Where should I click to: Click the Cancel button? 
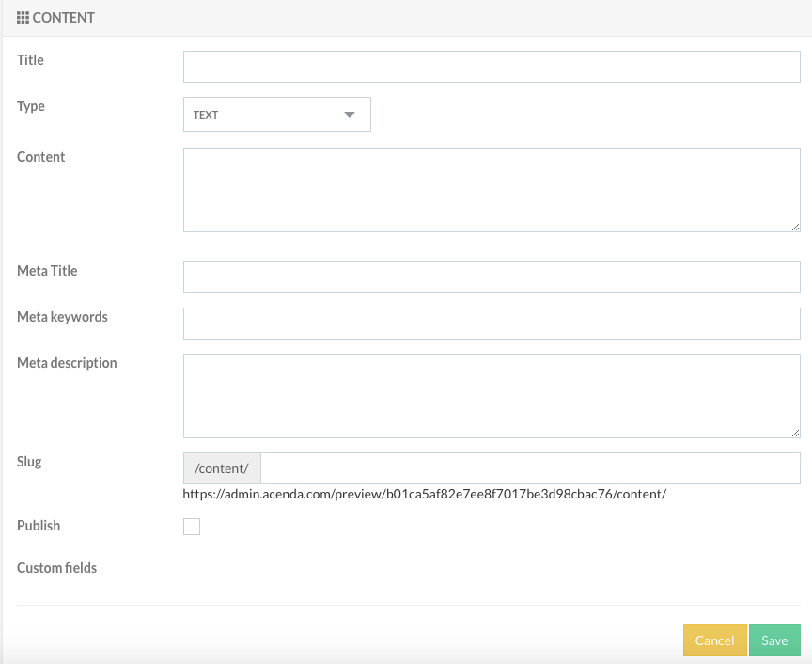714,640
